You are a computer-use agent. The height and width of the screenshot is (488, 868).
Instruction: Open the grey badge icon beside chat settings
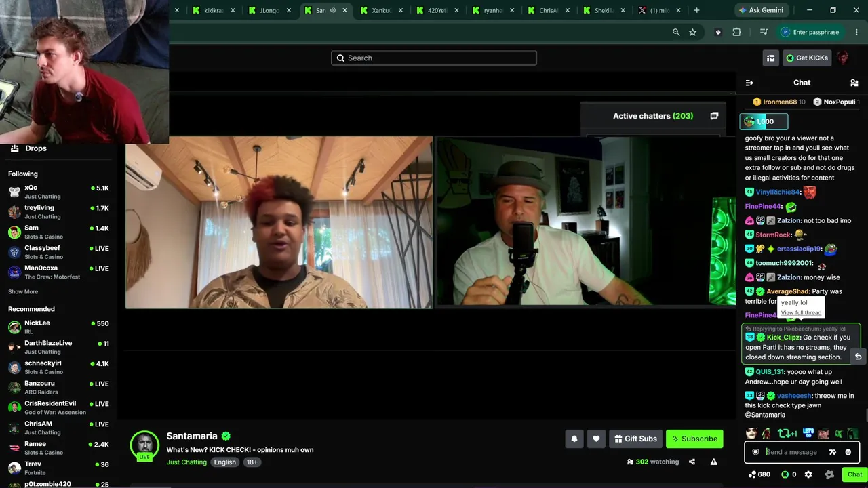(x=829, y=474)
